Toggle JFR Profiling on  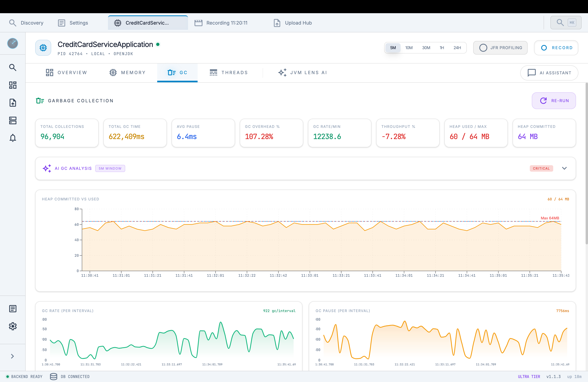click(500, 48)
